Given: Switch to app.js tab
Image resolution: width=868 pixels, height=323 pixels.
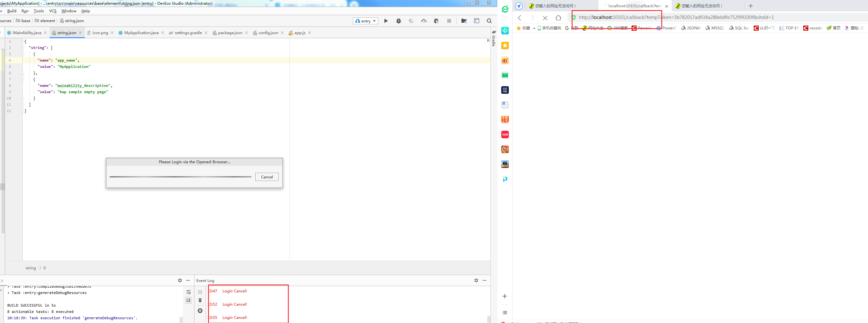Looking at the screenshot, I should pos(300,33).
